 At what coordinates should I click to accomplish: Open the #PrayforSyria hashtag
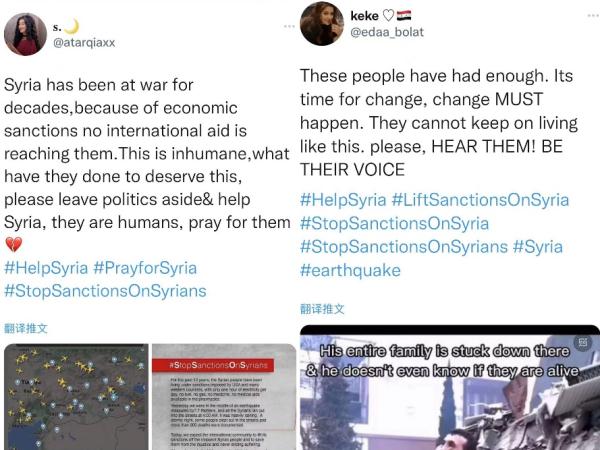(x=145, y=268)
